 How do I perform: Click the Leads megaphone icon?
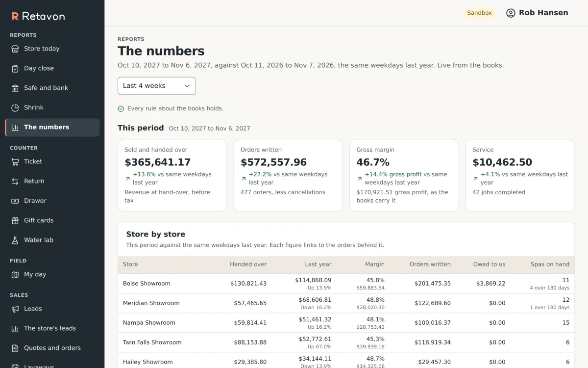click(x=15, y=309)
